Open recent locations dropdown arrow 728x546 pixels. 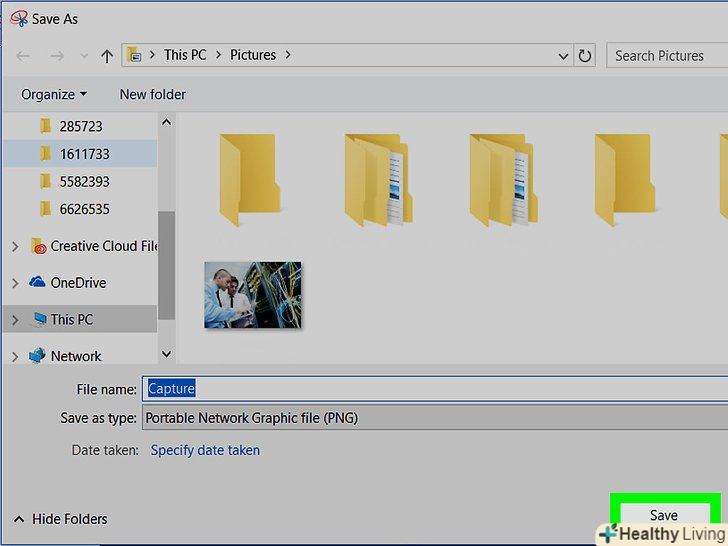pos(84,56)
